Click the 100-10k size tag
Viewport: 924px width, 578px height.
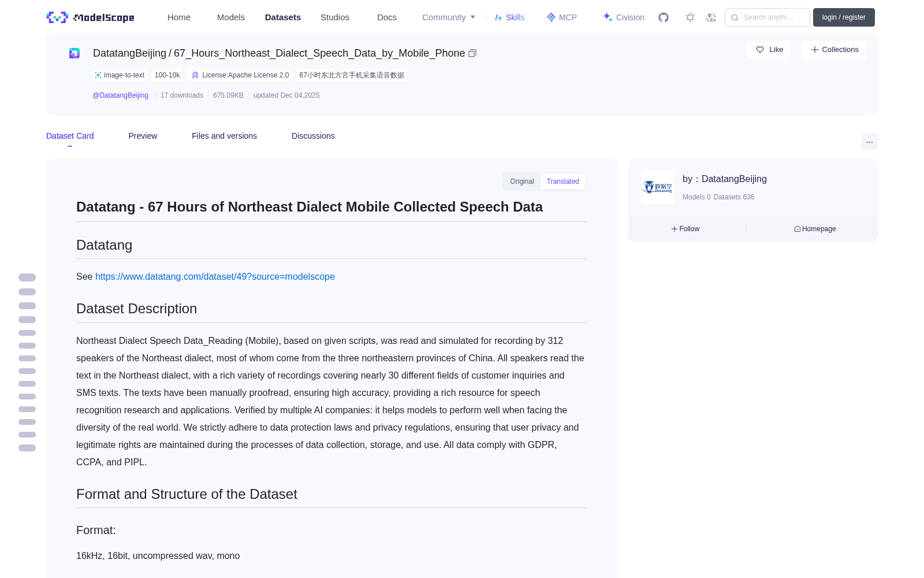(167, 75)
